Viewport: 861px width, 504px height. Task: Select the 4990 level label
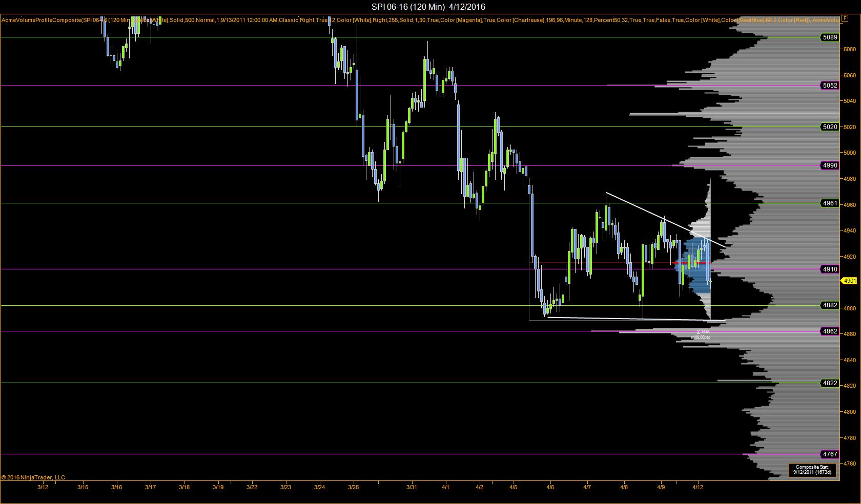tap(830, 165)
